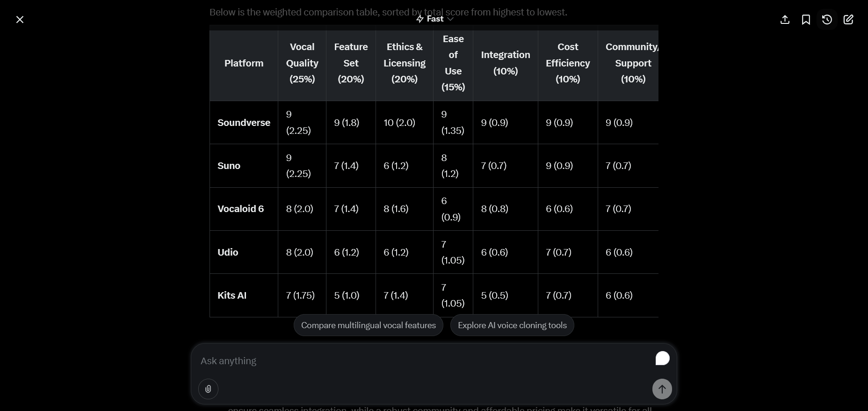Click Kits AI Vocal Quality 7 (1.75)

point(300,295)
